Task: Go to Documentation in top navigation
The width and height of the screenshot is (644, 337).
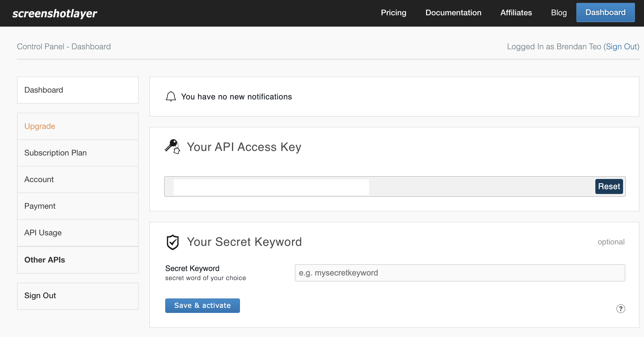Action: (453, 12)
